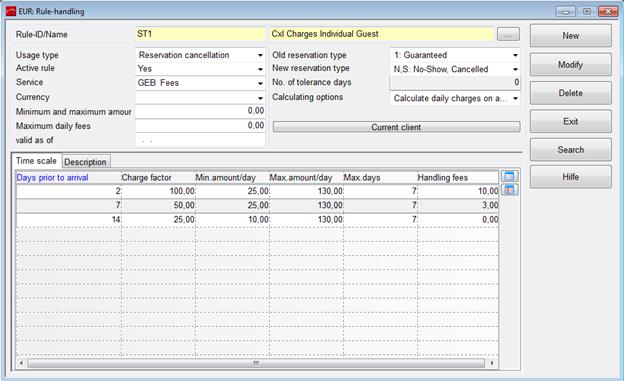The height and width of the screenshot is (381, 624).
Task: Select the days prior cell with value 14
Action: coord(69,220)
